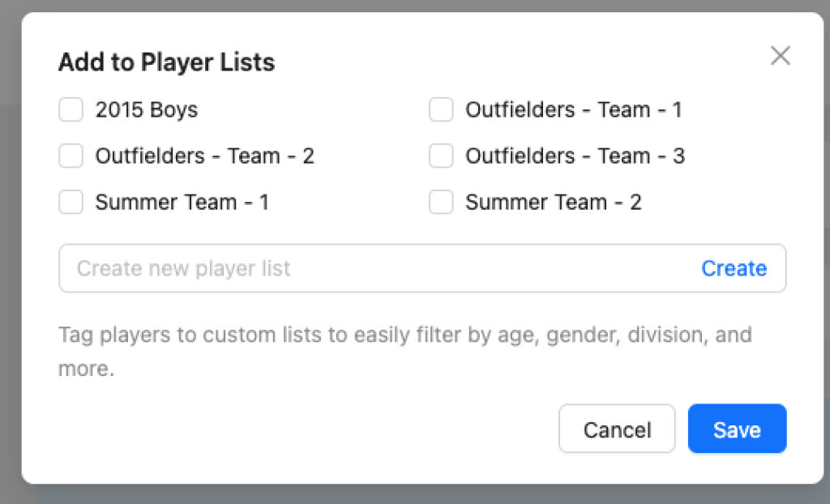Screen dimensions: 830x504
Task: Save the player list selections
Action: click(x=737, y=429)
